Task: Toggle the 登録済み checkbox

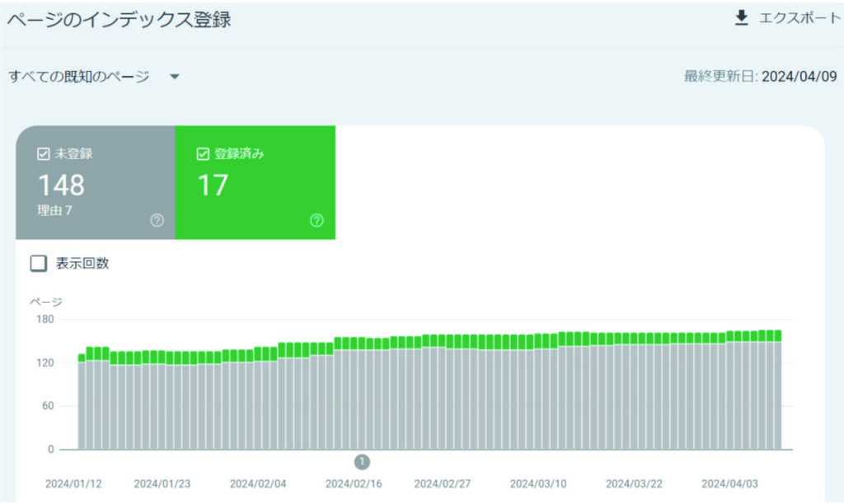Action: 203,154
